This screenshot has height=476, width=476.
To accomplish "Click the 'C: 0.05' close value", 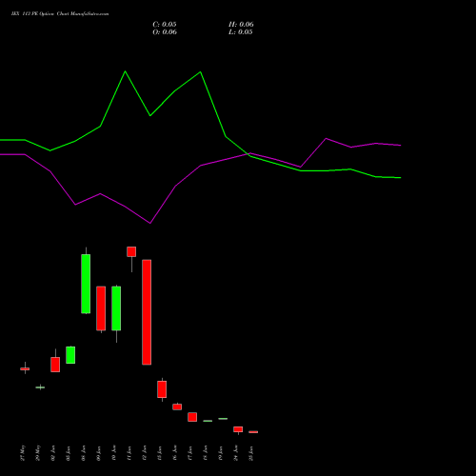I will [165, 25].
